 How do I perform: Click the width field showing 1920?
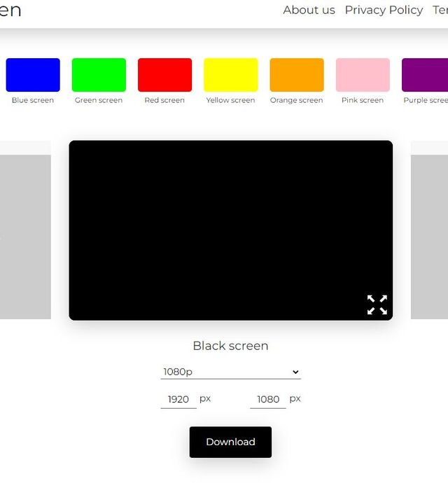point(178,399)
